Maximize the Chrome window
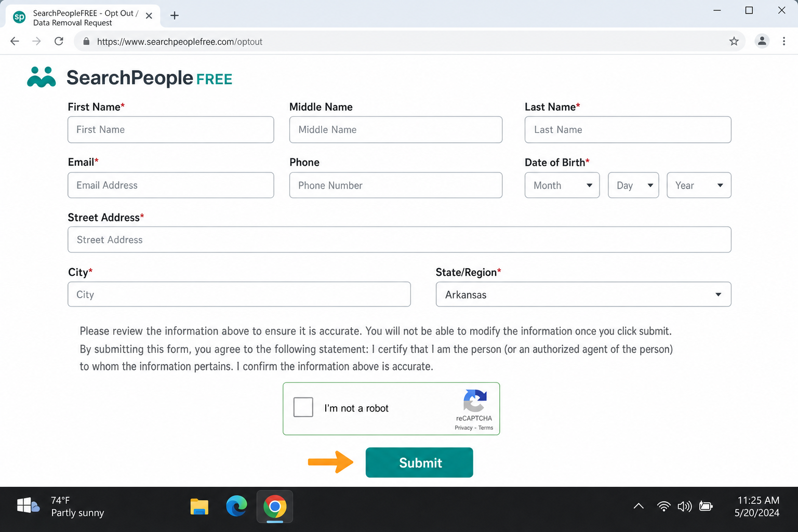 pos(749,10)
